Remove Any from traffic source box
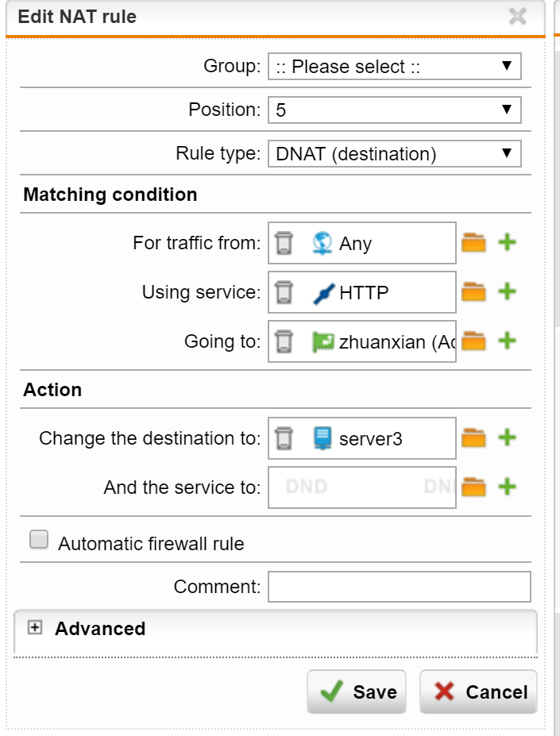560x736 pixels. [284, 243]
